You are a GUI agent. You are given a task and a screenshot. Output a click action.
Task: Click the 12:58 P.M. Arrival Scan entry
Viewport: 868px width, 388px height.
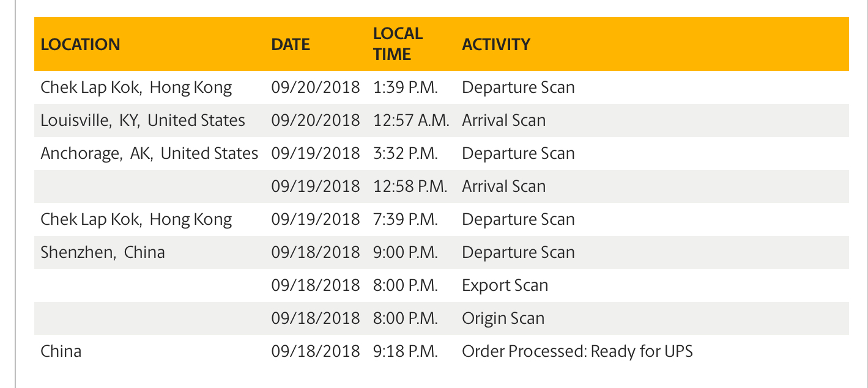pos(503,186)
